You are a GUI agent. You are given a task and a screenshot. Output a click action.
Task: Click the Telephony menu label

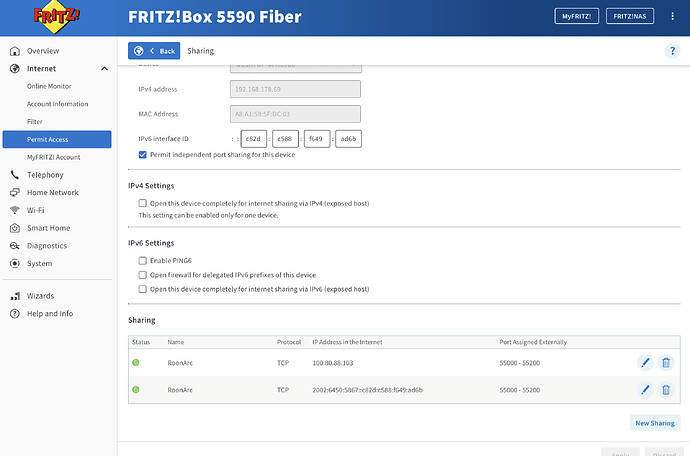point(45,175)
